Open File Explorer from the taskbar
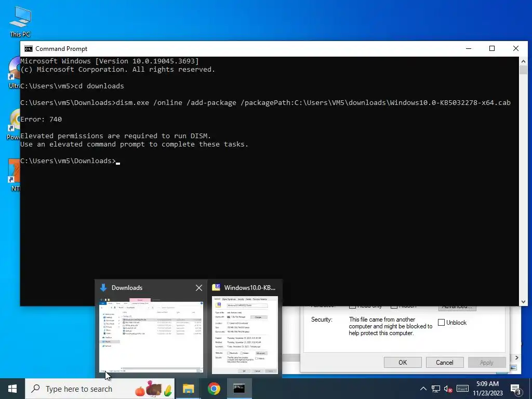 point(188,389)
